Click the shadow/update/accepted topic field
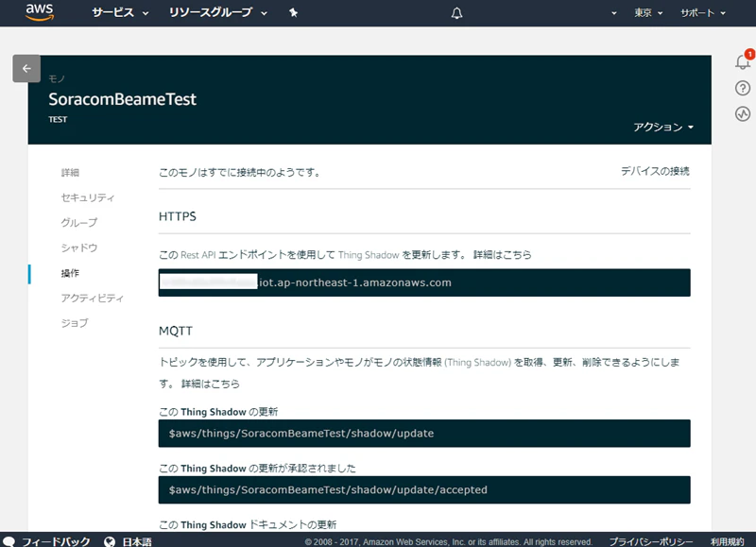 [424, 489]
